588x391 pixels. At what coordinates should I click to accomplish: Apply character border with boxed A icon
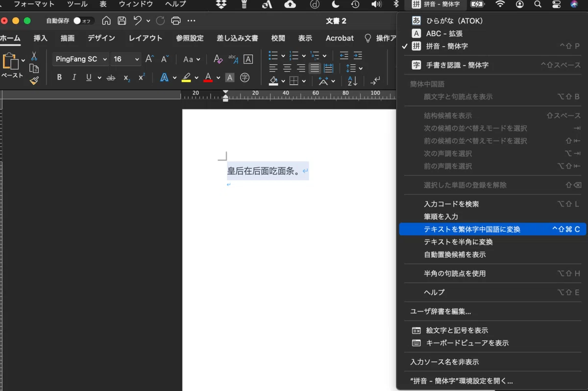248,59
